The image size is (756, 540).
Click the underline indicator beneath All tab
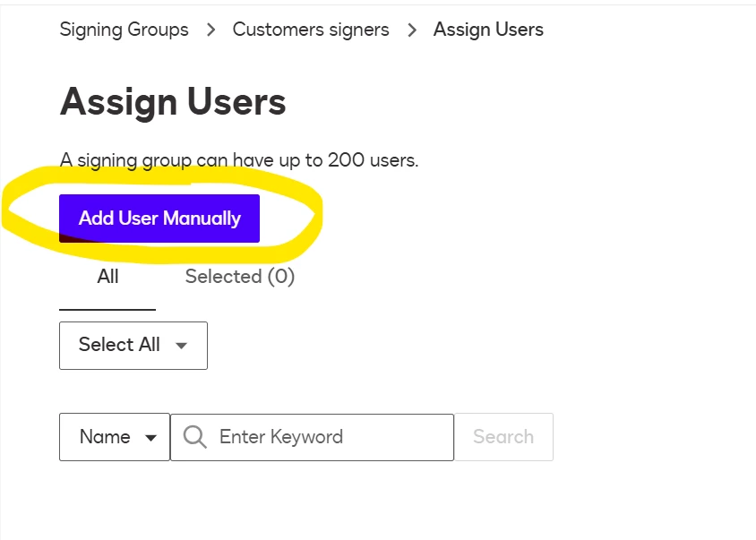click(107, 310)
